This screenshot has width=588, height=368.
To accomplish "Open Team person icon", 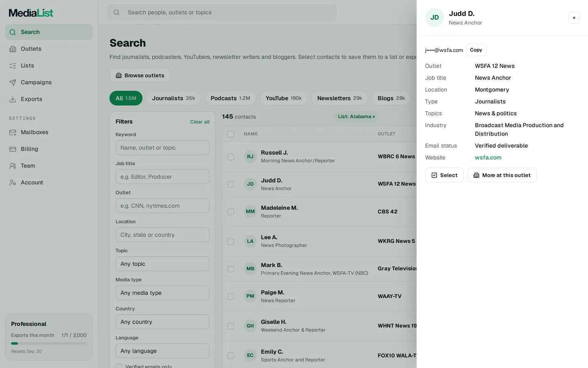I will (x=13, y=166).
